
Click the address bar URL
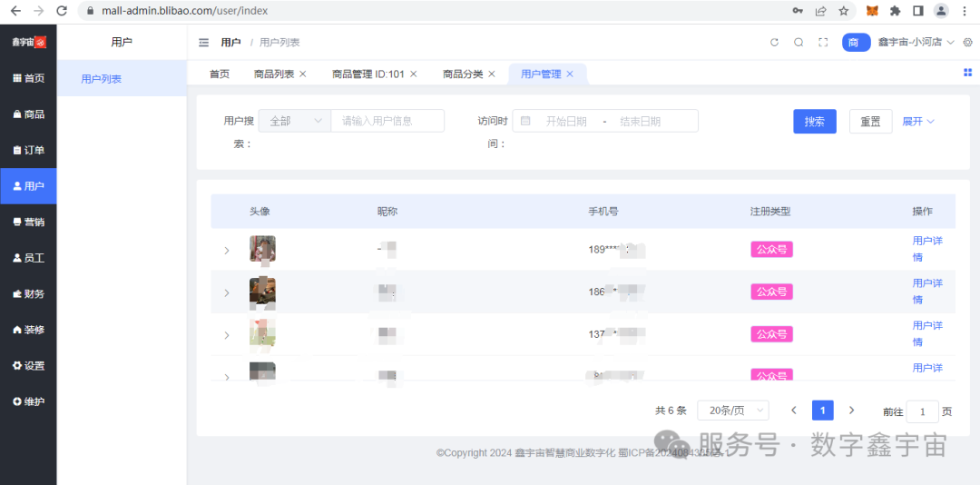click(x=186, y=11)
